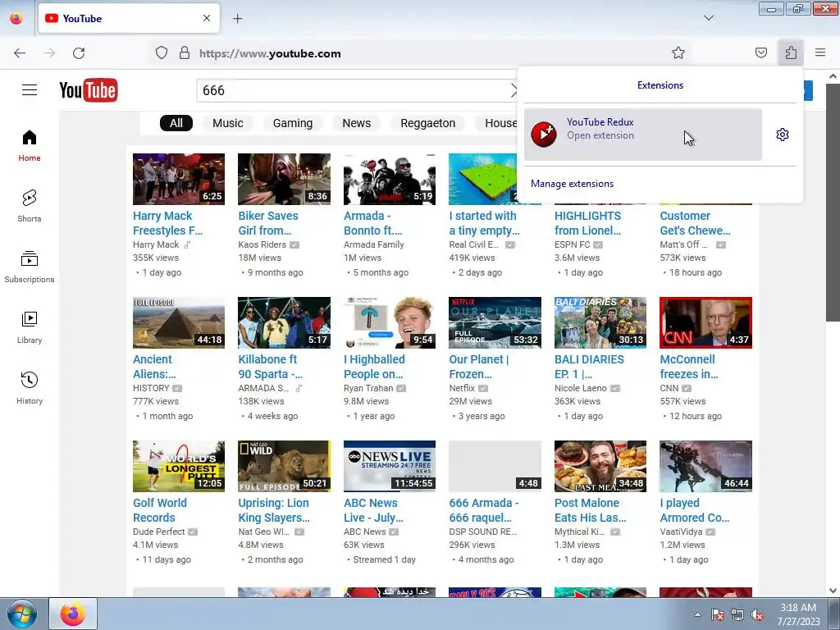
Task: Open the 666 Armada video title
Action: click(484, 510)
